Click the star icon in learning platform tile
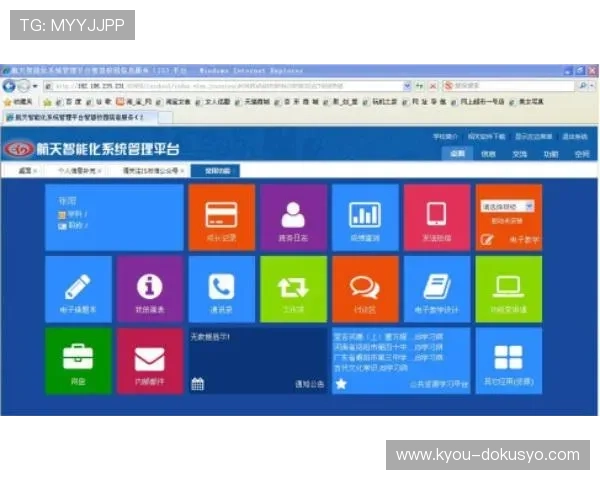600x480 pixels. click(x=341, y=384)
